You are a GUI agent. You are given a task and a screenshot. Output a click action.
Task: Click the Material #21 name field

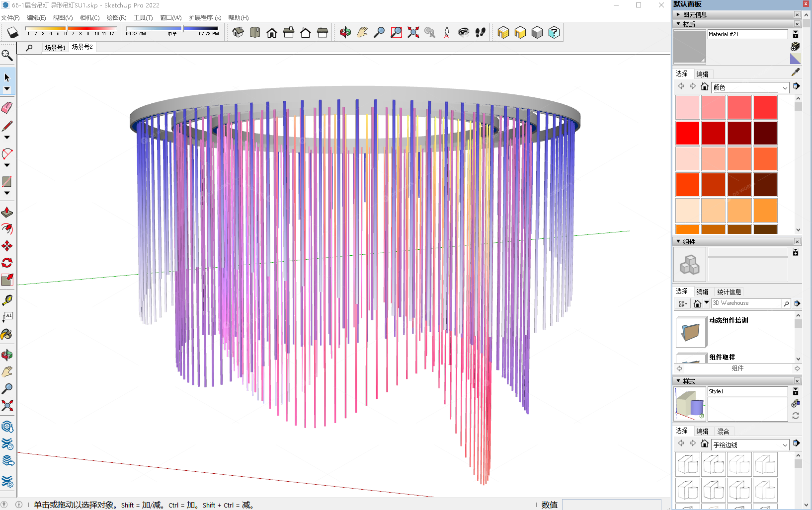point(747,34)
